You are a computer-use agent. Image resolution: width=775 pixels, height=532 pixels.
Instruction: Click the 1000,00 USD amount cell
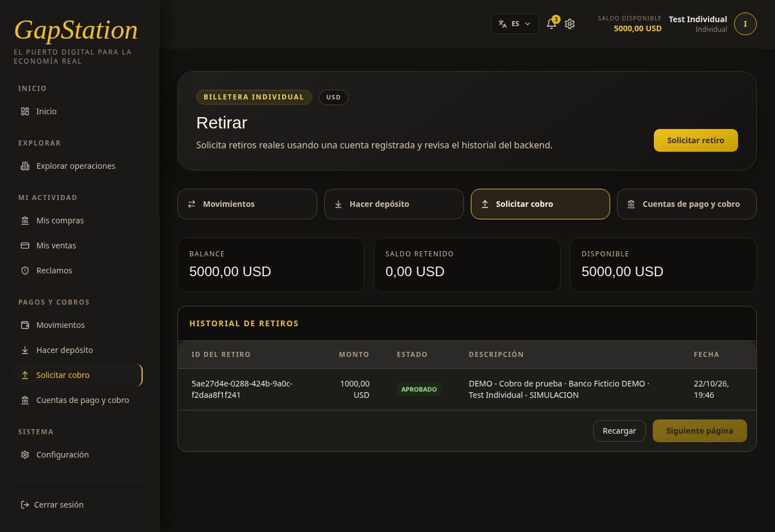(x=354, y=389)
